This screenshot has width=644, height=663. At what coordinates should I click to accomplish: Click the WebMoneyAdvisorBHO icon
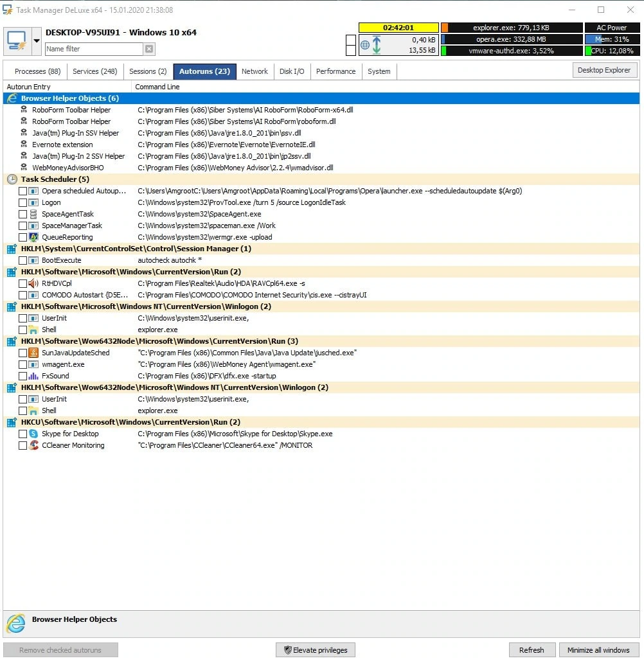point(24,168)
